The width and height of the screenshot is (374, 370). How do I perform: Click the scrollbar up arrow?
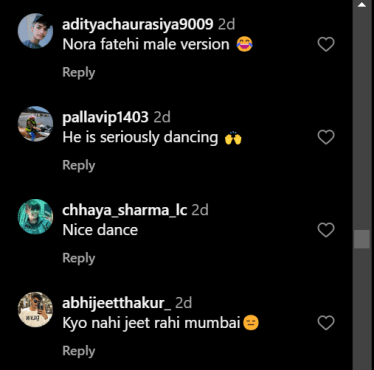(362, 5)
